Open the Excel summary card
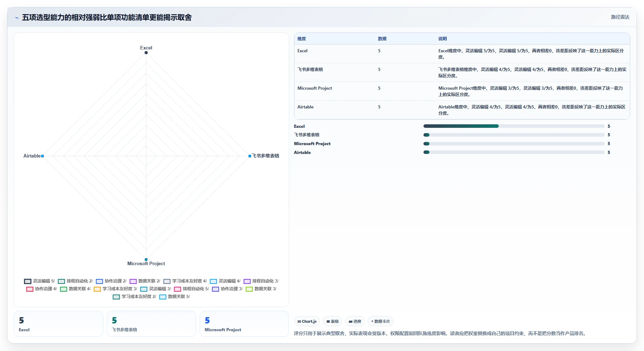The width and height of the screenshot is (644, 351). 58,324
